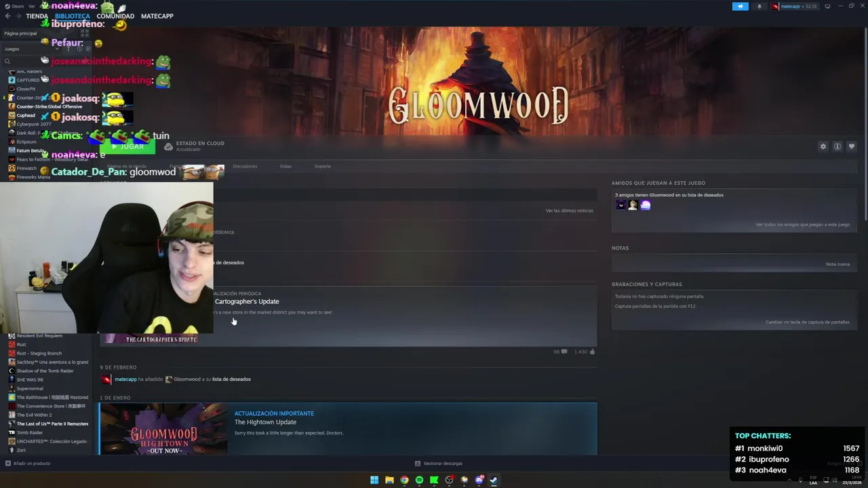The height and width of the screenshot is (488, 868).
Task: Open Ver las últimas noticias link
Action: [x=570, y=211]
